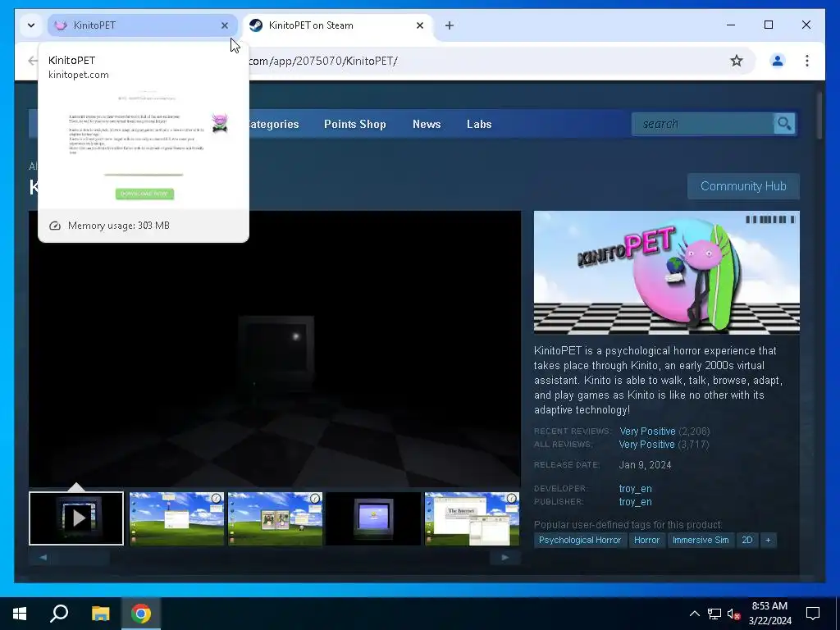The image size is (840, 630).
Task: Select the trailer video thumbnail
Action: [76, 518]
